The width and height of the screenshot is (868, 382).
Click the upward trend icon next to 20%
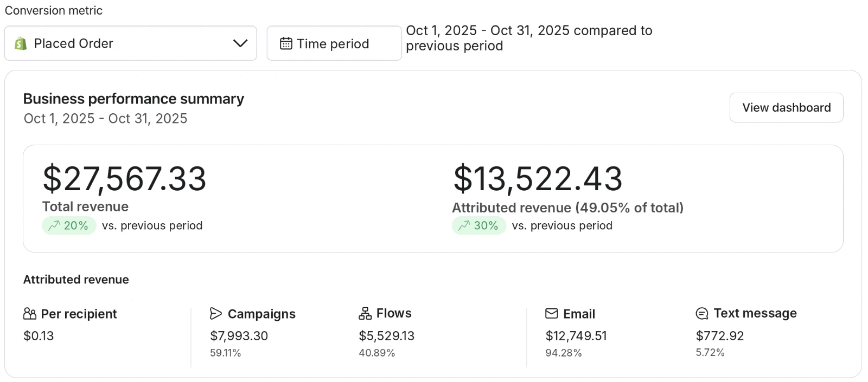[x=54, y=225]
